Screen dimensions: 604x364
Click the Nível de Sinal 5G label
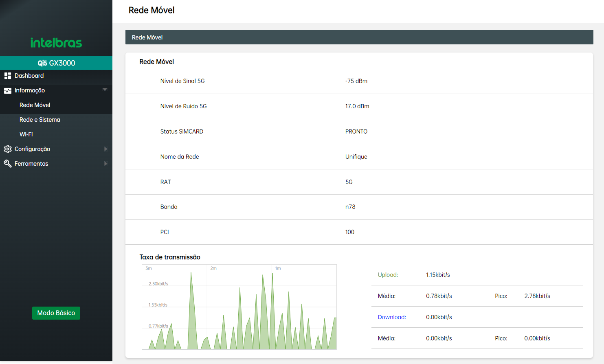[182, 81]
